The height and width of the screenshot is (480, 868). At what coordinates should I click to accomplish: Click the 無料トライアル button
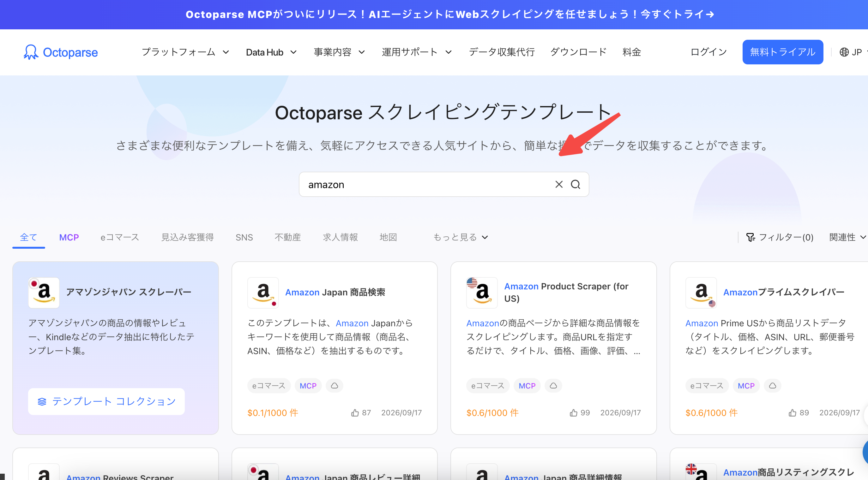(782, 52)
